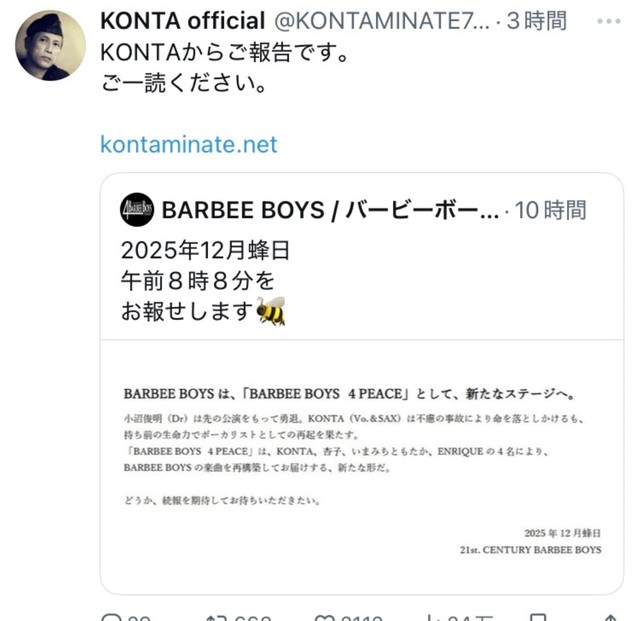Click the ご一読ください text line

pyautogui.click(x=183, y=84)
